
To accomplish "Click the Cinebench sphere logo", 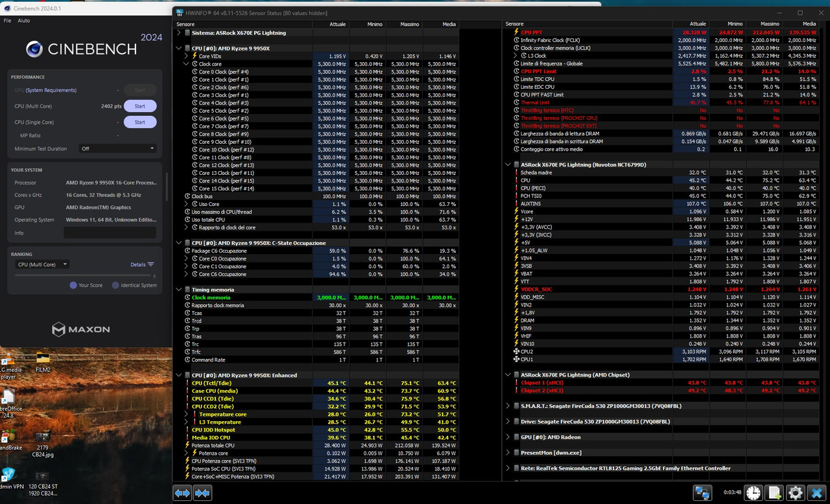I will click(x=34, y=49).
